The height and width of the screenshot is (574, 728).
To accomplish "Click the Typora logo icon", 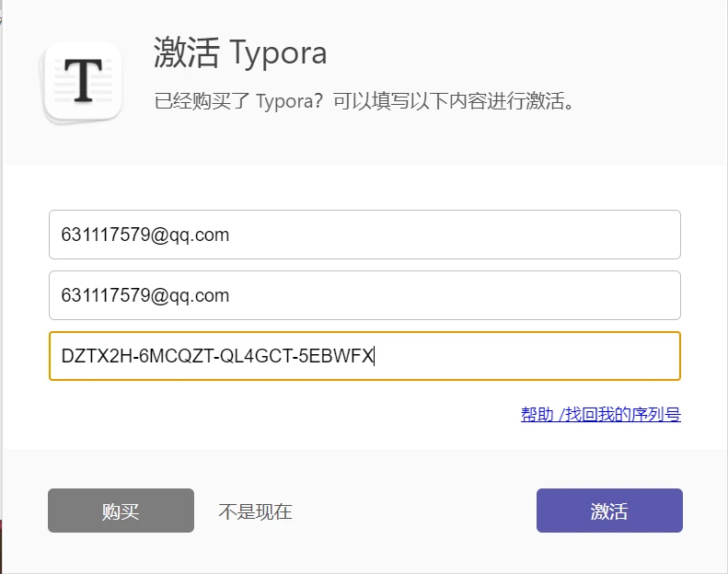I will click(x=83, y=83).
